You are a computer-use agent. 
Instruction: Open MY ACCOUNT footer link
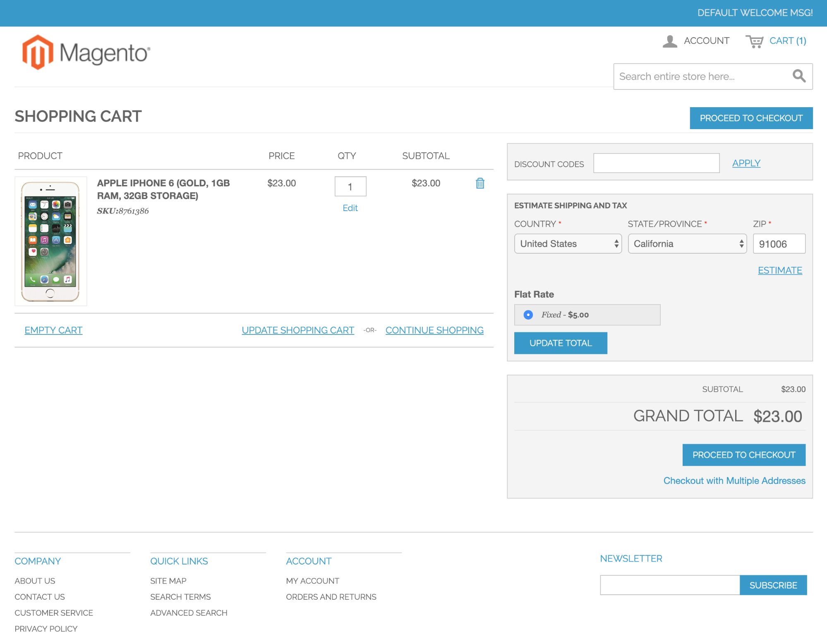point(312,581)
